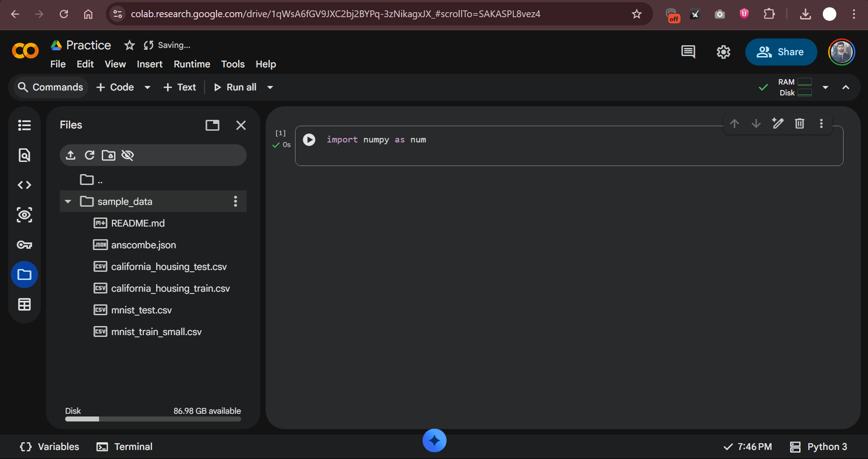Run the import numpy code cell

[x=309, y=140]
